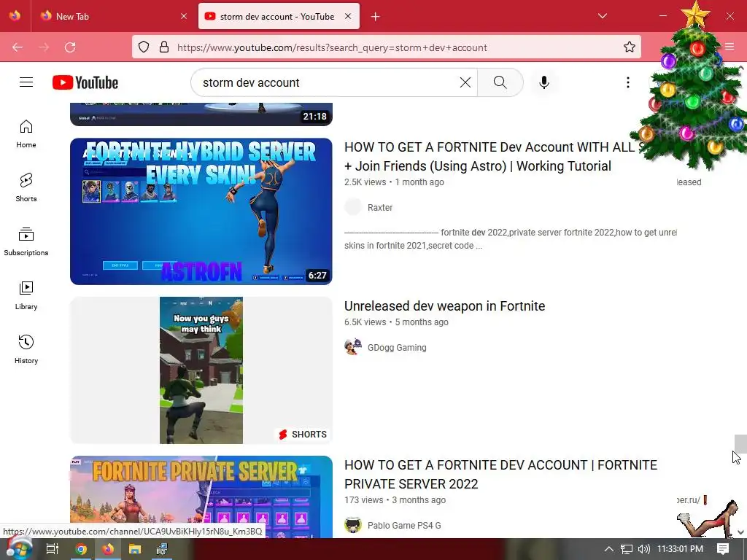The width and height of the screenshot is (747, 560).
Task: Open the 21:18 video thumbnail
Action: pyautogui.click(x=201, y=114)
